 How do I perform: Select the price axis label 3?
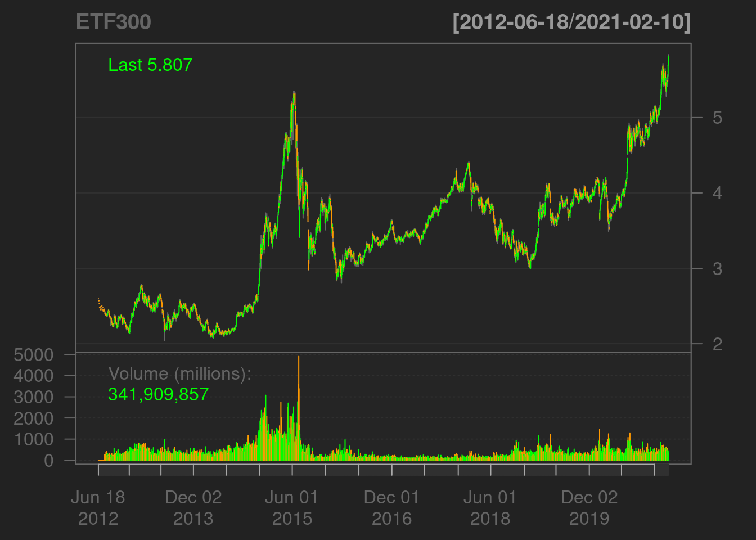717,268
